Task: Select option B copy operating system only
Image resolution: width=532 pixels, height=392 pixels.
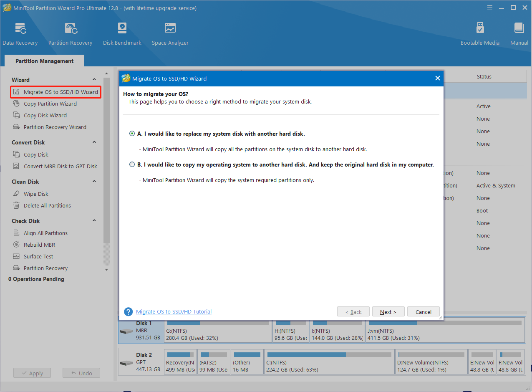Action: click(132, 164)
